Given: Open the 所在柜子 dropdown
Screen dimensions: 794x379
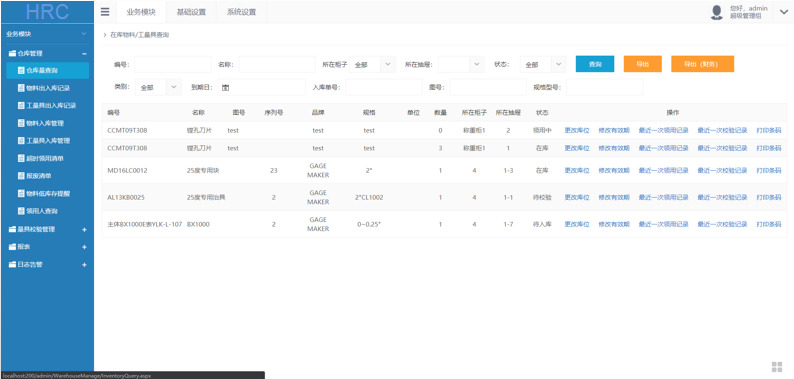Looking at the screenshot, I should [373, 64].
